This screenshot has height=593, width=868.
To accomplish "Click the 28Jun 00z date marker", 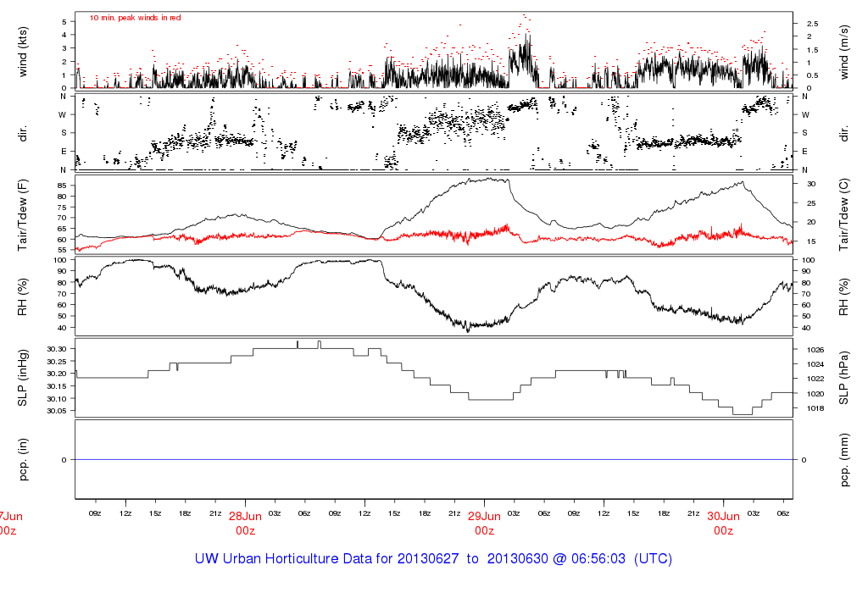I will (245, 522).
